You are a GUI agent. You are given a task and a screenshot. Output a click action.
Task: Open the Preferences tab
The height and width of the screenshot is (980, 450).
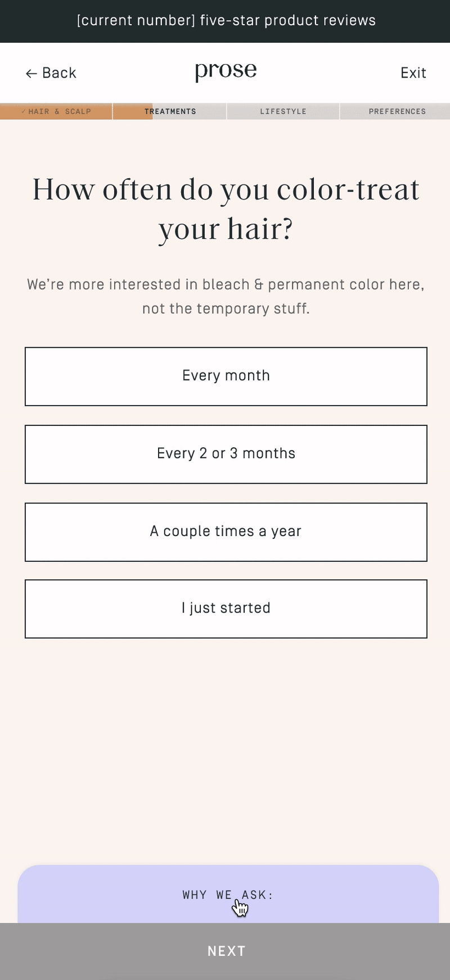[x=395, y=111]
